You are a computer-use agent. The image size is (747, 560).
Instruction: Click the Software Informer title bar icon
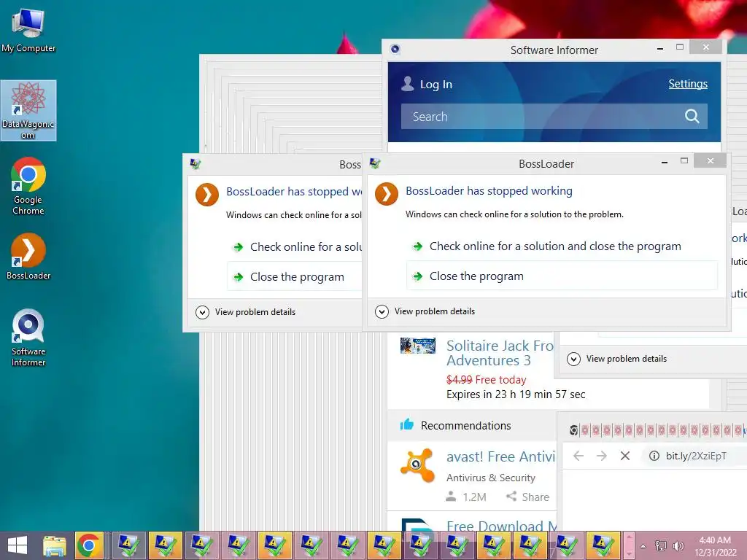pos(395,49)
